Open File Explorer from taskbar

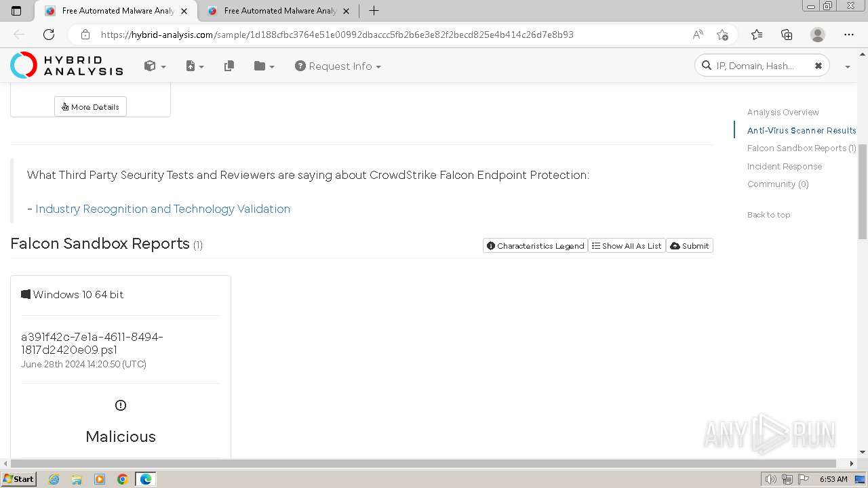(x=77, y=479)
